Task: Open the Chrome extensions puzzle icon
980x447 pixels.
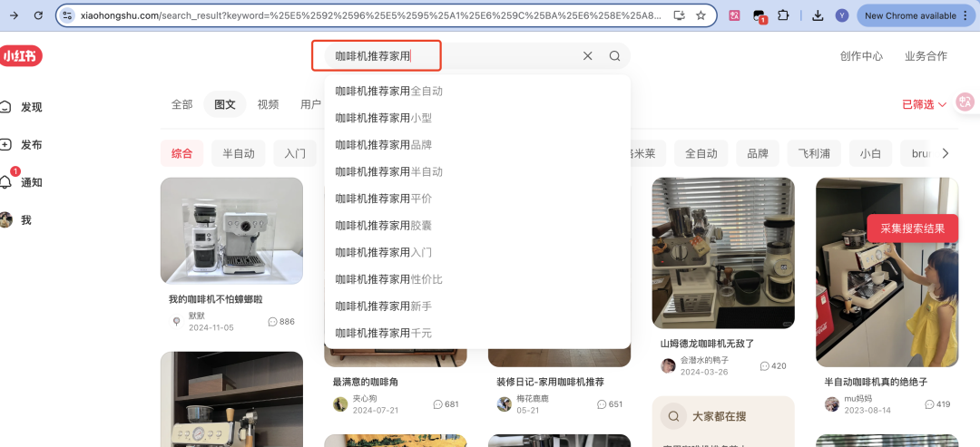Action: 783,15
